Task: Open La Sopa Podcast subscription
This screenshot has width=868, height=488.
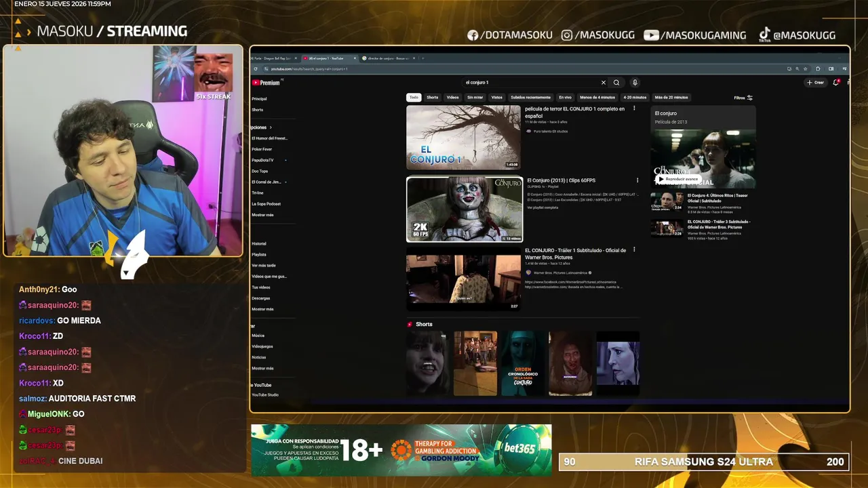Action: pyautogui.click(x=267, y=204)
